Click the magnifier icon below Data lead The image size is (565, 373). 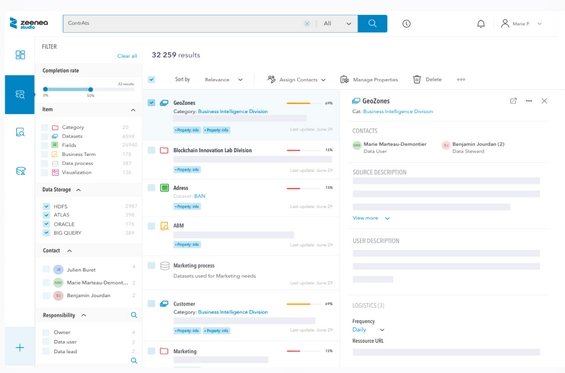134,360
